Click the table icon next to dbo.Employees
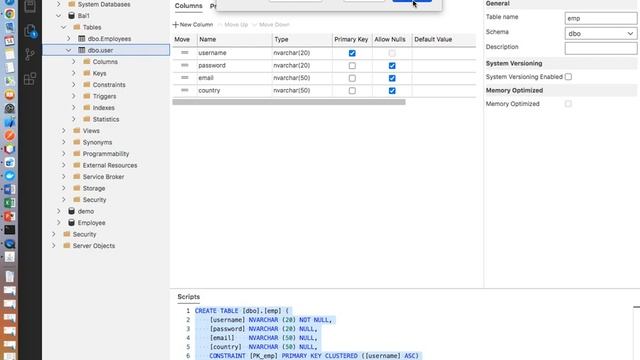 pyautogui.click(x=82, y=39)
